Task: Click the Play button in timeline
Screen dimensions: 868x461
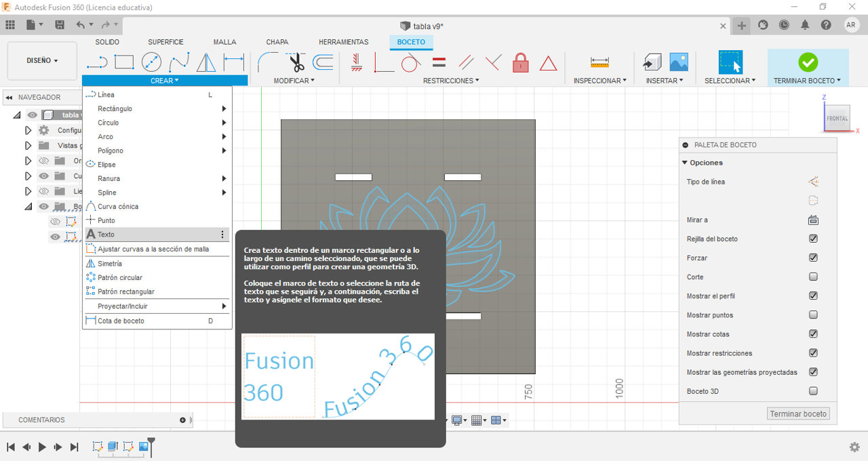Action: pyautogui.click(x=42, y=447)
